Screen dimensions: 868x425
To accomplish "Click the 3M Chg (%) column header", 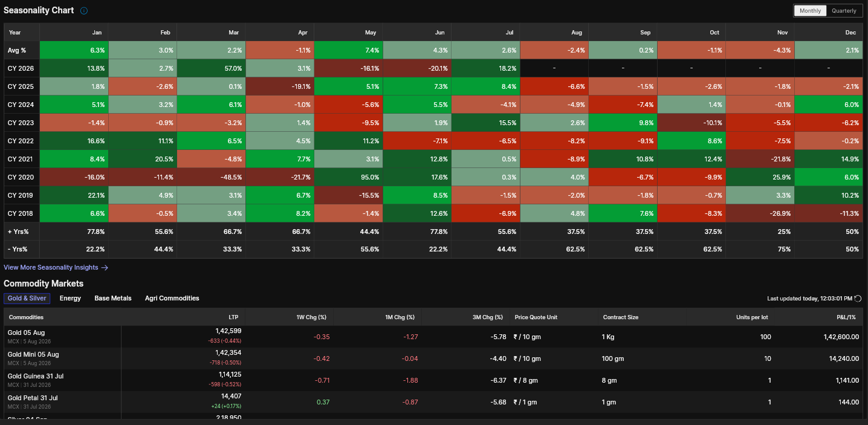I will click(488, 317).
